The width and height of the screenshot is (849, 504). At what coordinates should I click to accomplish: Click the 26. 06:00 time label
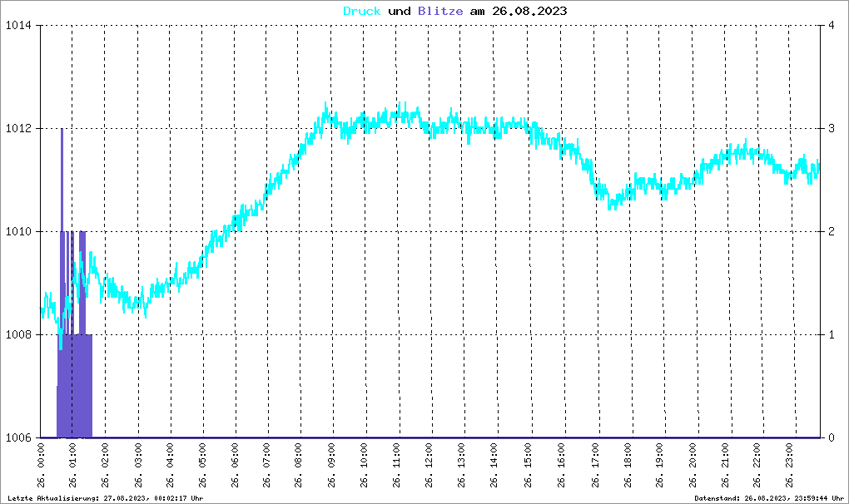coord(235,465)
